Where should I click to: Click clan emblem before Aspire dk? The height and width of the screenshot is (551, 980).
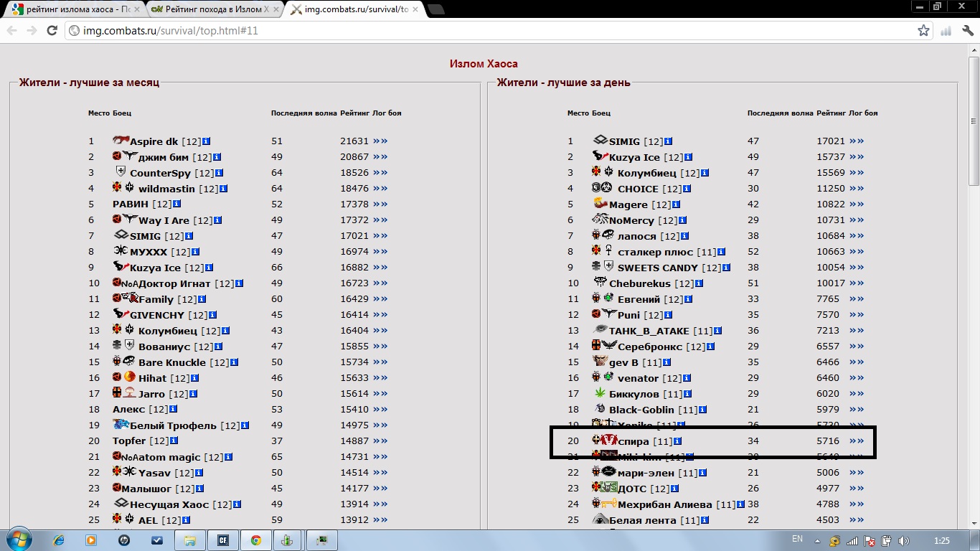pos(121,141)
